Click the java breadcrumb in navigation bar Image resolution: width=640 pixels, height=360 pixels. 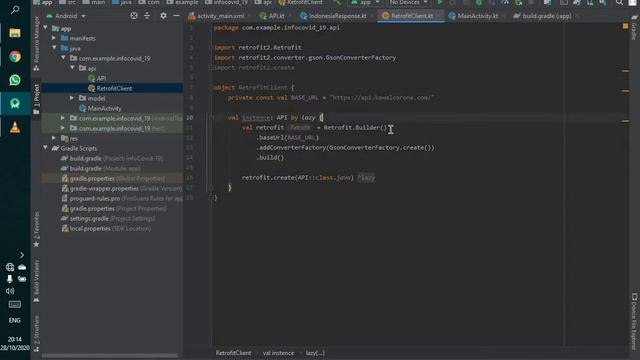(x=122, y=2)
